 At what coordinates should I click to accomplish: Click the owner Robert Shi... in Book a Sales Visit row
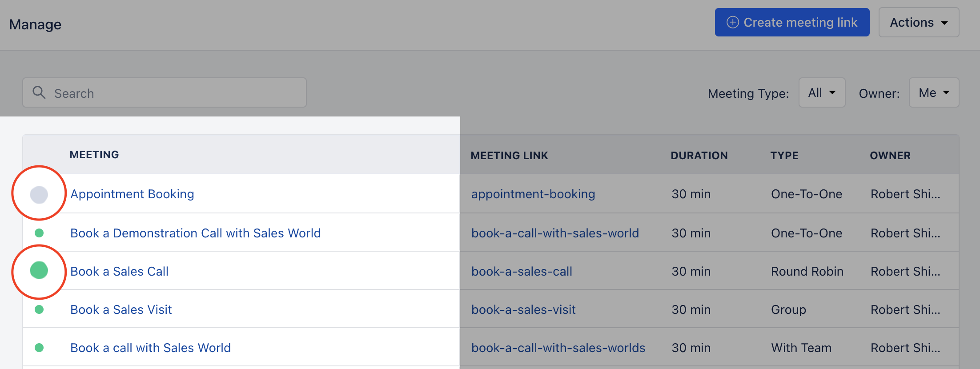[905, 309]
